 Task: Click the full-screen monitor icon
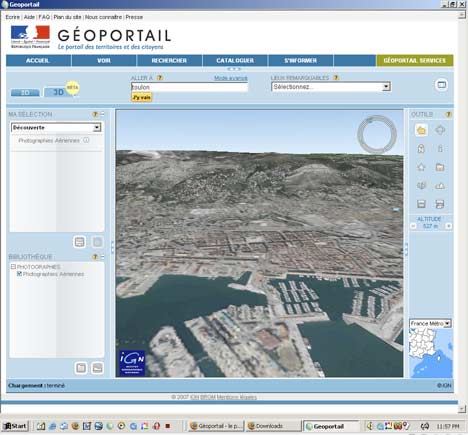(x=442, y=85)
